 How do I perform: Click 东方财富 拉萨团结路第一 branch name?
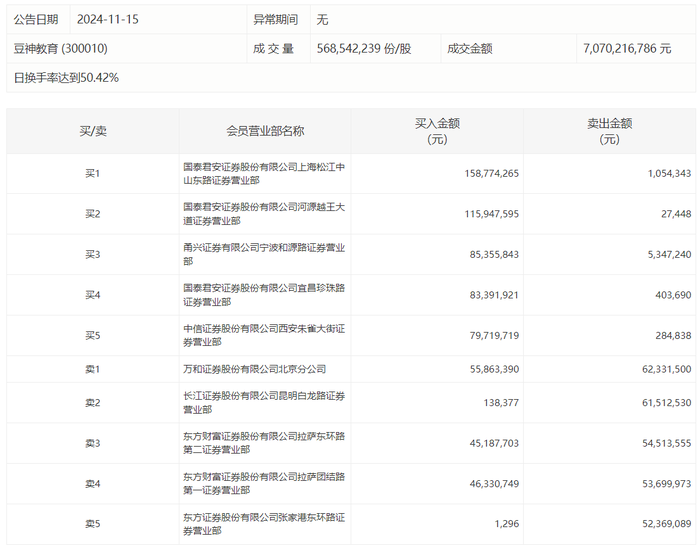[x=264, y=484]
